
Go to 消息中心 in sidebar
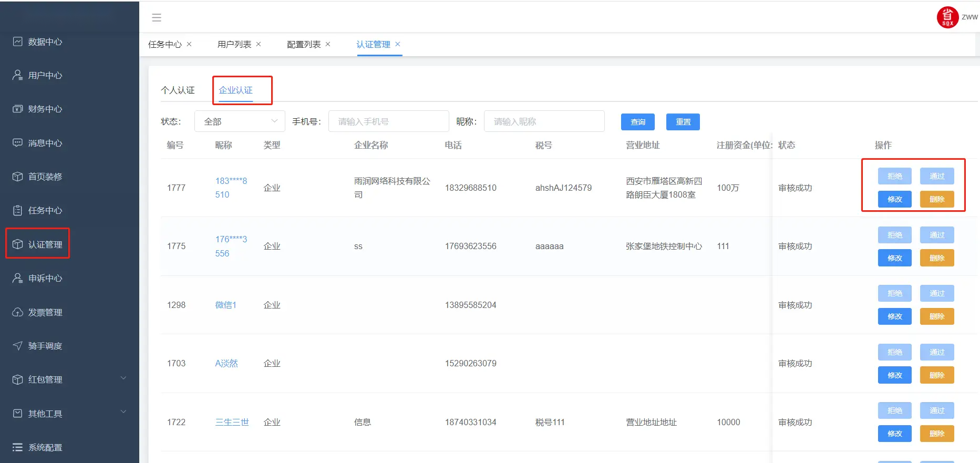45,143
